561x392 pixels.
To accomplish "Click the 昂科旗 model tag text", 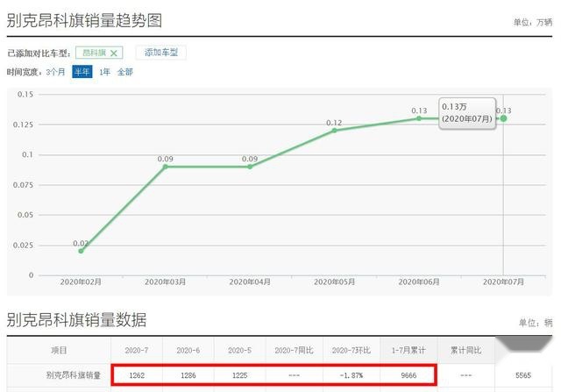I will (x=94, y=53).
